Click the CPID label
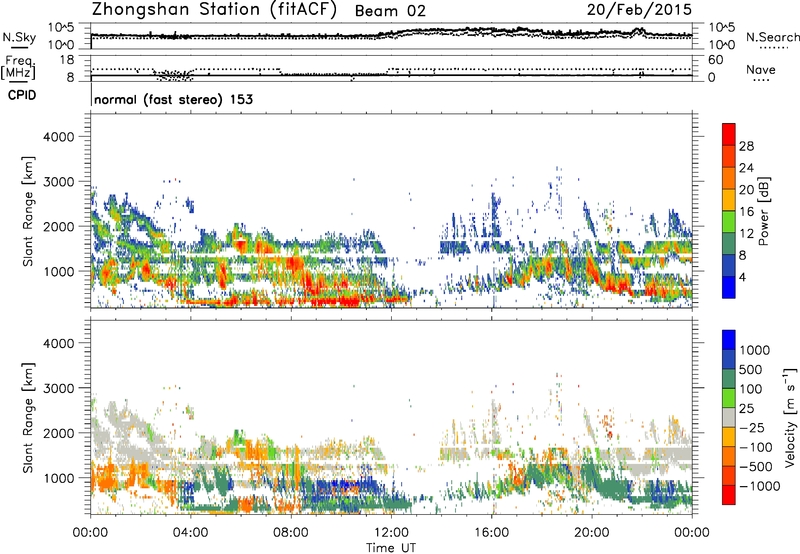The image size is (800, 554). [x=22, y=95]
